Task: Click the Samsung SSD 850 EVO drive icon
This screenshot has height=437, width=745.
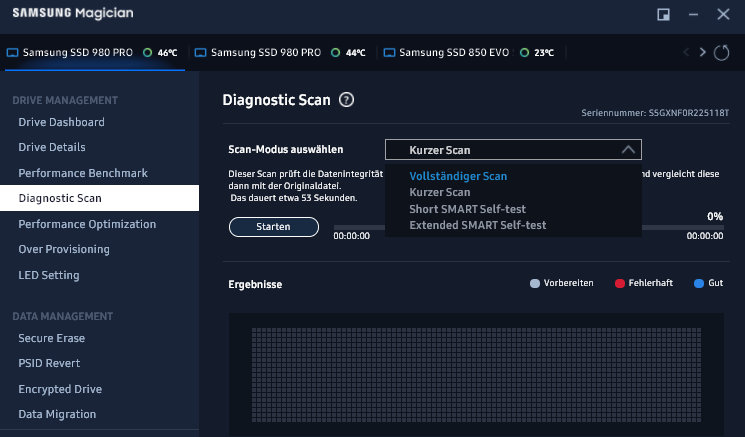Action: click(389, 53)
